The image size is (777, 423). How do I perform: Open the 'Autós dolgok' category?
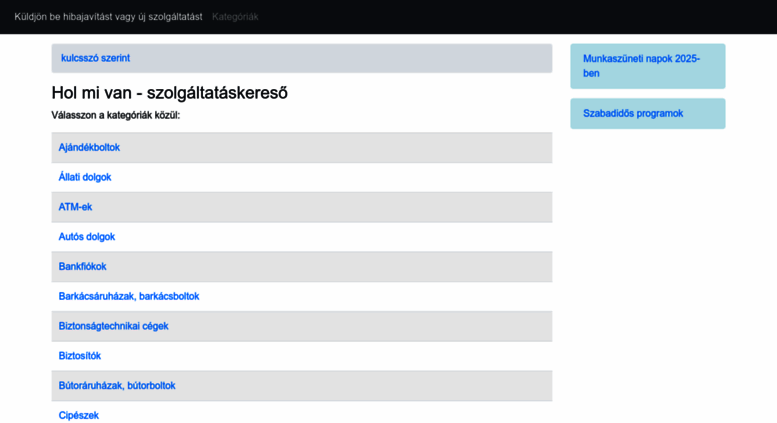click(87, 237)
